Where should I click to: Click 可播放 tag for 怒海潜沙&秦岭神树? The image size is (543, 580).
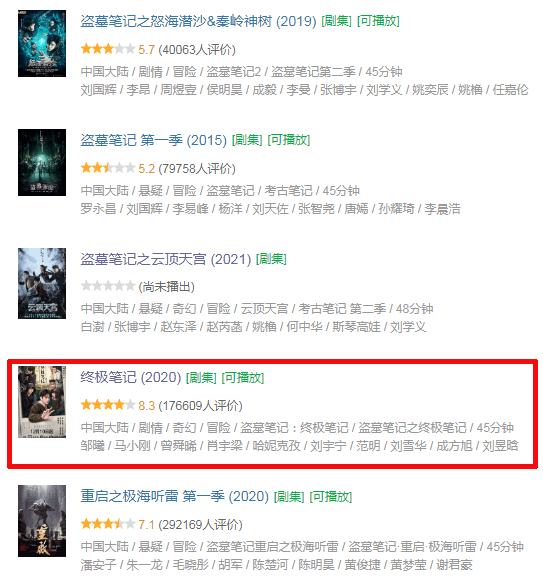378,21
